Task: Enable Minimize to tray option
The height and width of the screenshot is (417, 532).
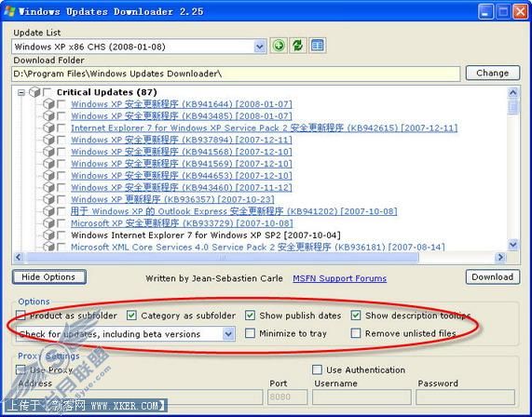Action: coord(250,333)
